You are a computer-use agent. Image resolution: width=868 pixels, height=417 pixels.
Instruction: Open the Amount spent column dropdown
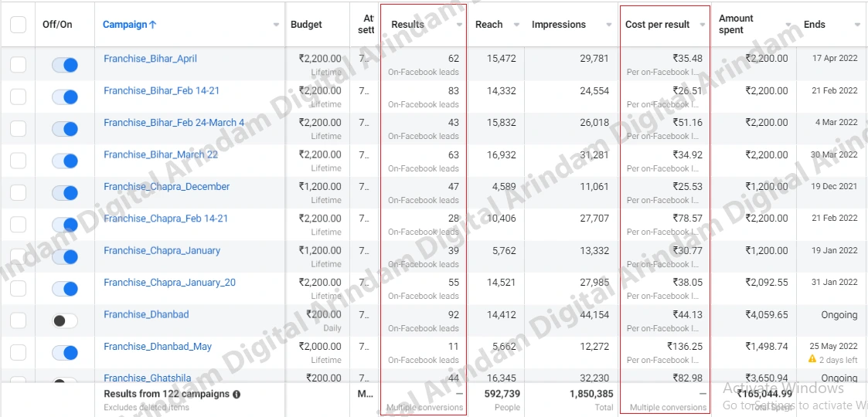click(x=789, y=25)
